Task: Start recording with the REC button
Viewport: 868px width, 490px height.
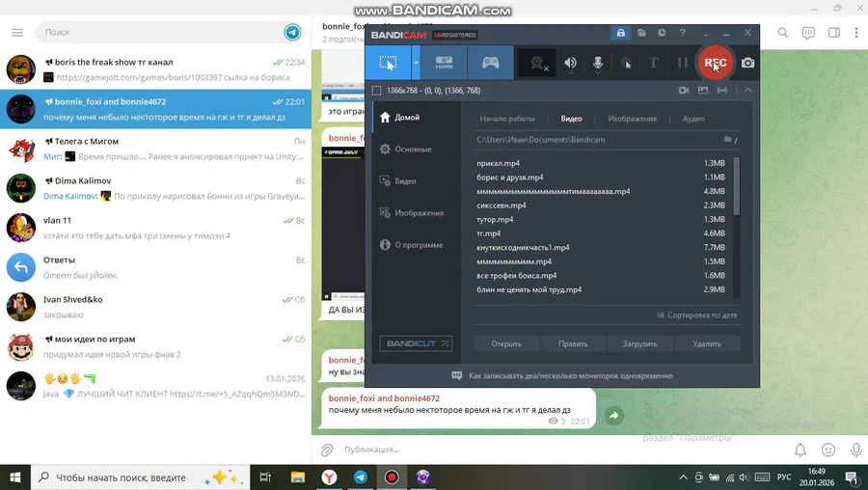Action: point(715,63)
